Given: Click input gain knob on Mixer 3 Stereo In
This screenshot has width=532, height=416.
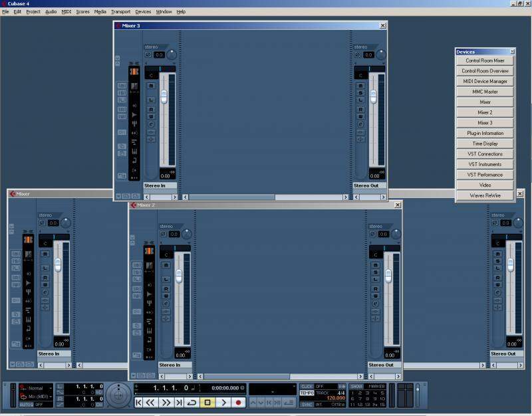Looking at the screenshot, I should point(172,54).
